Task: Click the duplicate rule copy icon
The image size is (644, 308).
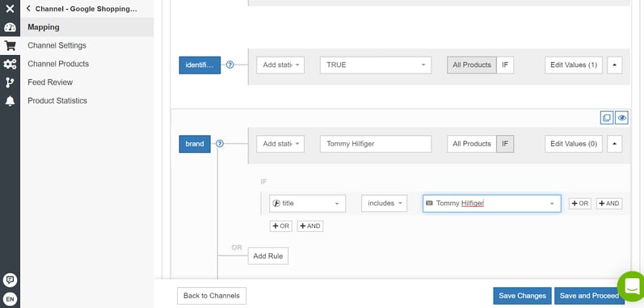Action: [x=606, y=118]
